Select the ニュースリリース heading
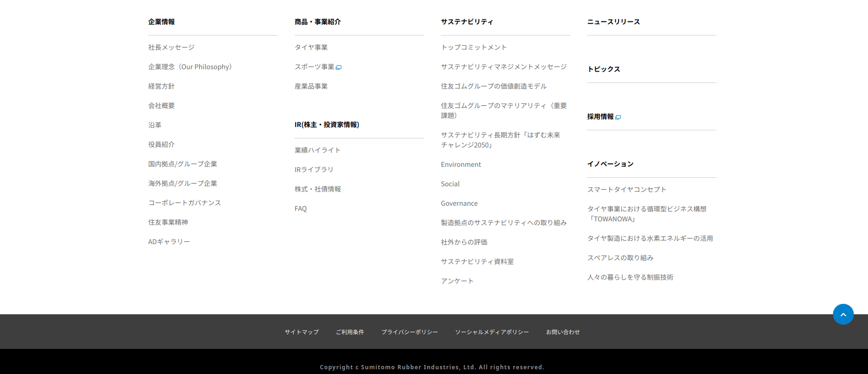Image resolution: width=868 pixels, height=374 pixels. tap(613, 22)
